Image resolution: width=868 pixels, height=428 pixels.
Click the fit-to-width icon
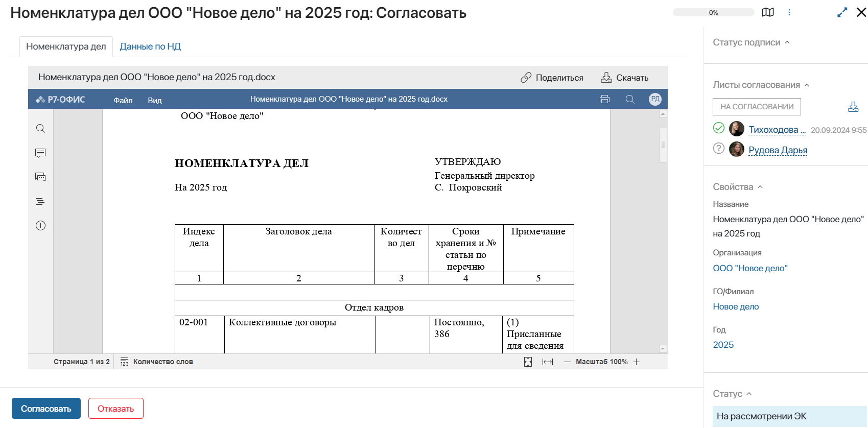coord(548,362)
